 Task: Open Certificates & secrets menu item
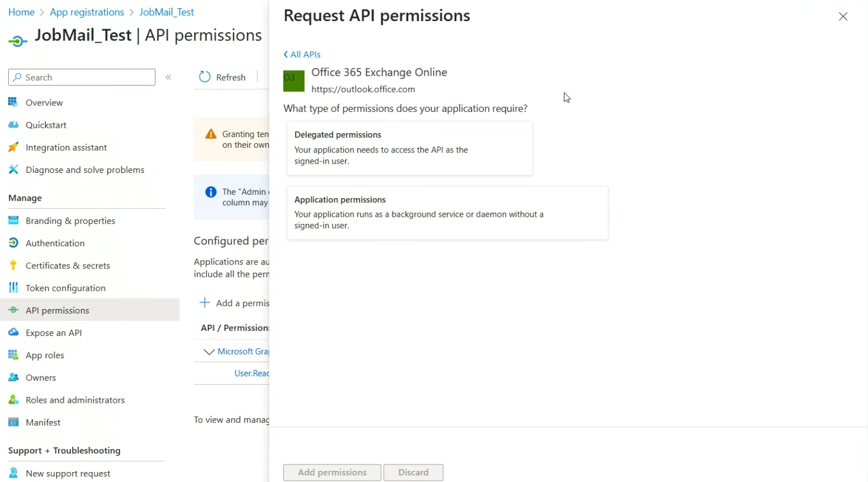pos(68,266)
